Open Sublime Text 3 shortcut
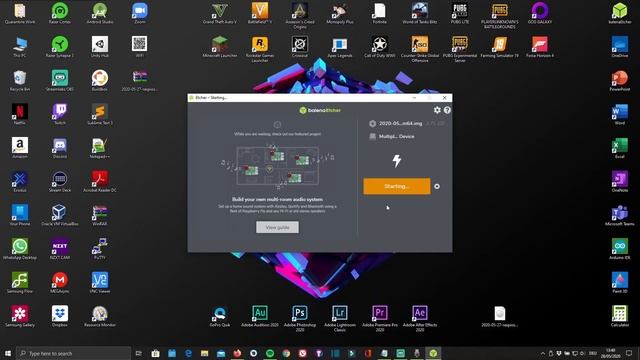Screen dimensions: 640x360 [100, 114]
